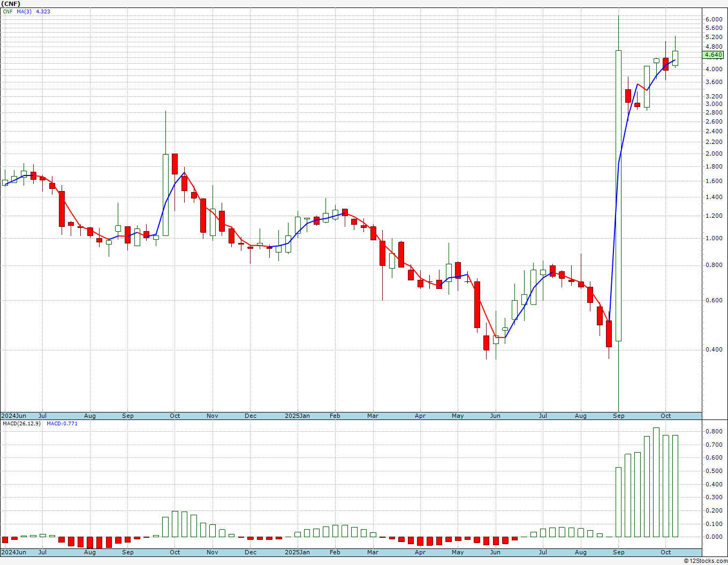Click Apr on the price chart time axis
The width and height of the screenshot is (728, 565).
[x=420, y=416]
